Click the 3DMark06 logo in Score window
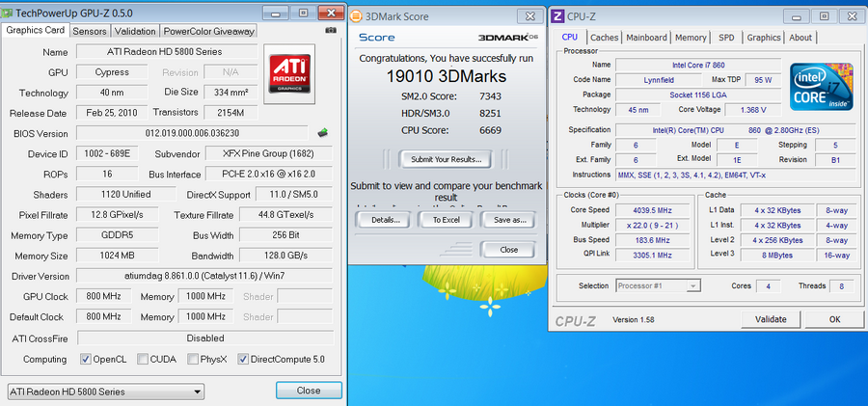Screen dimensions: 868x406 [x=507, y=37]
